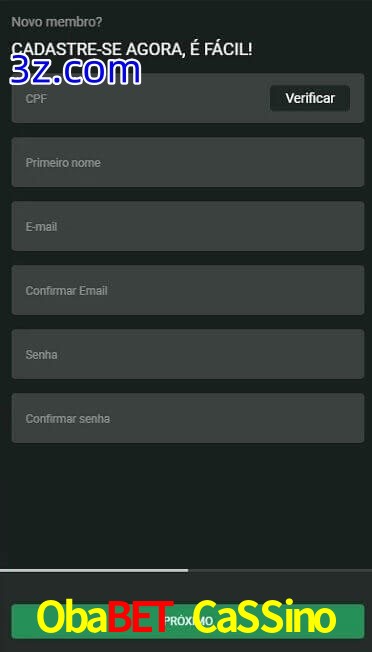Click the yellow 'Oba' overlay letters

[x=72, y=618]
